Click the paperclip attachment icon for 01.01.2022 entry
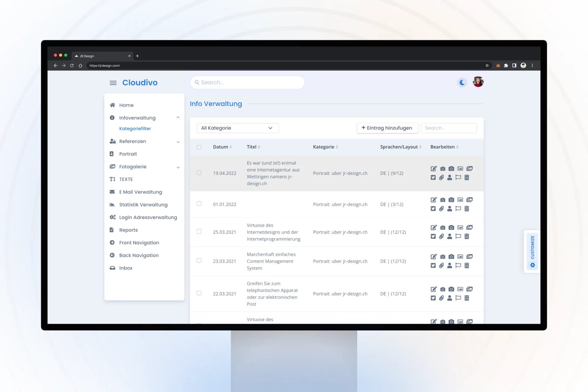 (x=441, y=209)
